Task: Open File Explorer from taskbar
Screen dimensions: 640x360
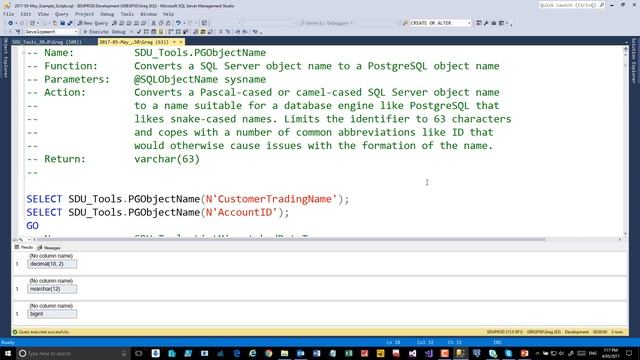Action: [x=284, y=353]
